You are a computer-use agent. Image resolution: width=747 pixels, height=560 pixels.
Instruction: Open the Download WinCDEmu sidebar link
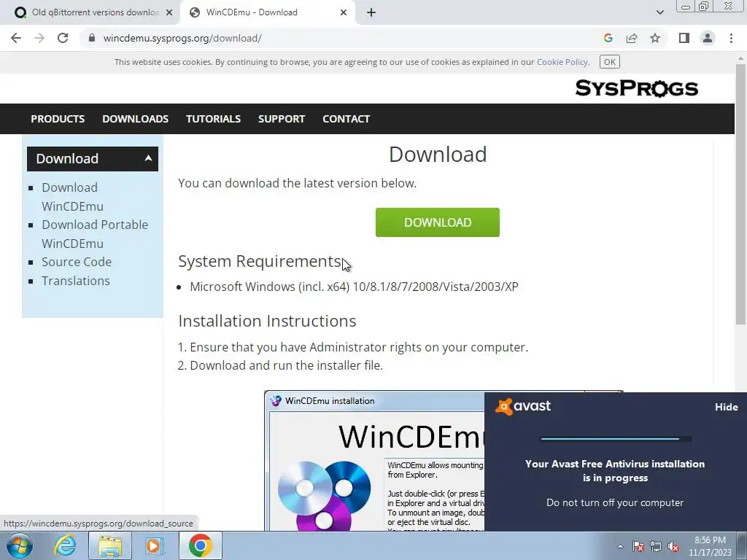(72, 197)
